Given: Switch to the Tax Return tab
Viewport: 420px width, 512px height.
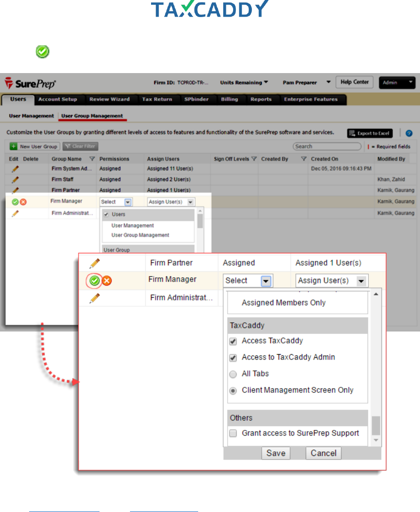Looking at the screenshot, I should [157, 99].
